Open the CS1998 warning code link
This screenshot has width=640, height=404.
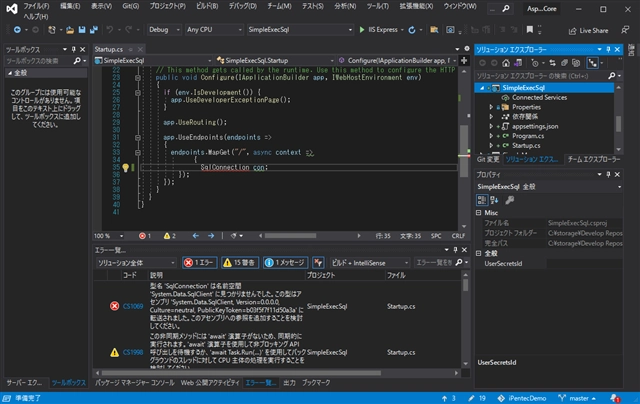pos(133,352)
